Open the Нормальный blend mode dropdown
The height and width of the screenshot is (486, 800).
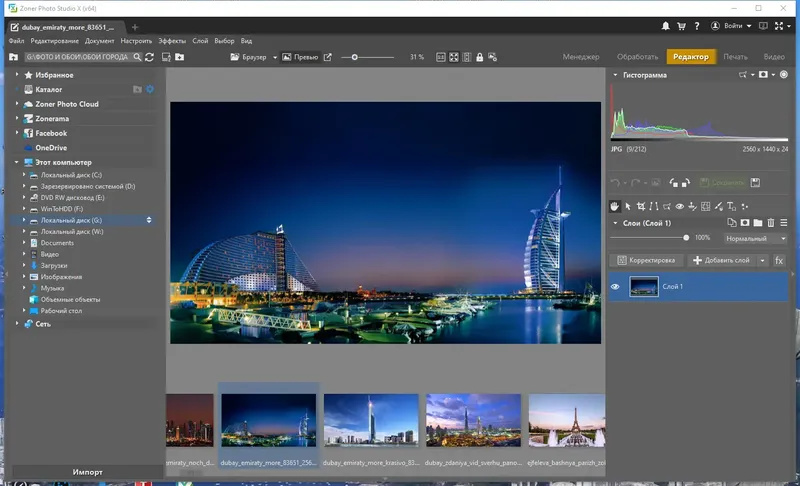point(755,239)
